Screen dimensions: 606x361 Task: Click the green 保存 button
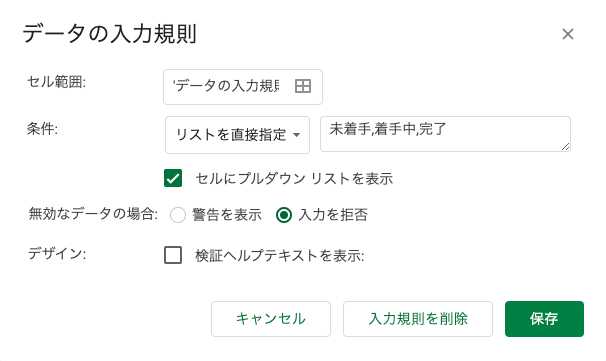pos(544,319)
